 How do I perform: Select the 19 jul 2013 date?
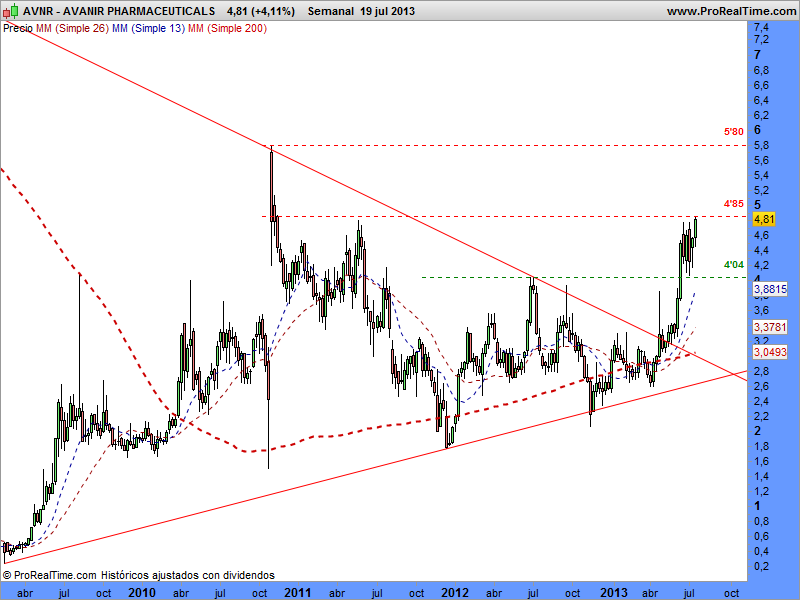point(387,11)
